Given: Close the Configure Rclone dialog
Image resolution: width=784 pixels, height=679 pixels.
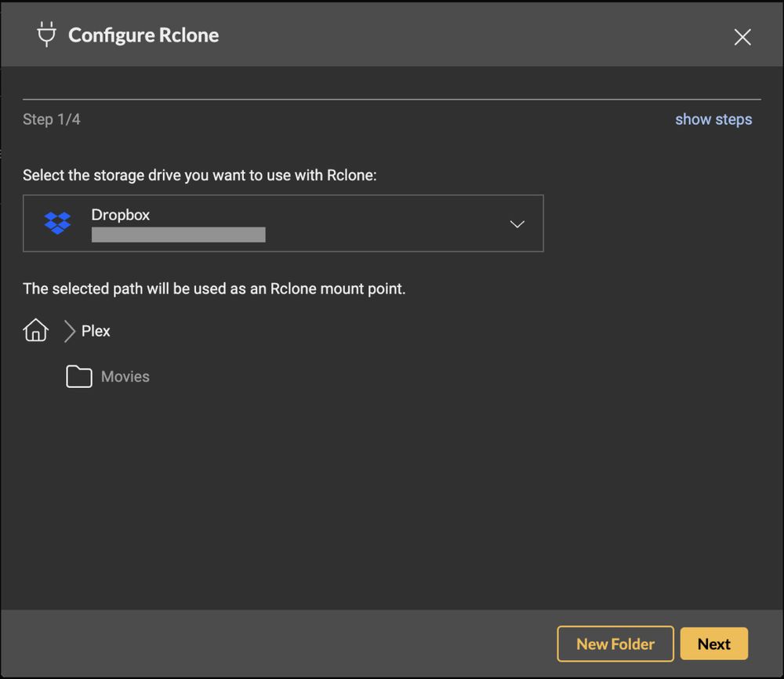Looking at the screenshot, I should pyautogui.click(x=742, y=37).
